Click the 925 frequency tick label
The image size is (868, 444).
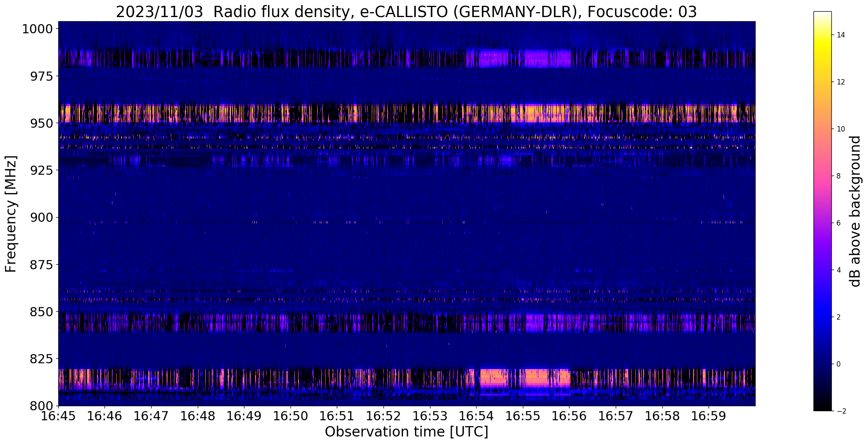click(x=42, y=171)
